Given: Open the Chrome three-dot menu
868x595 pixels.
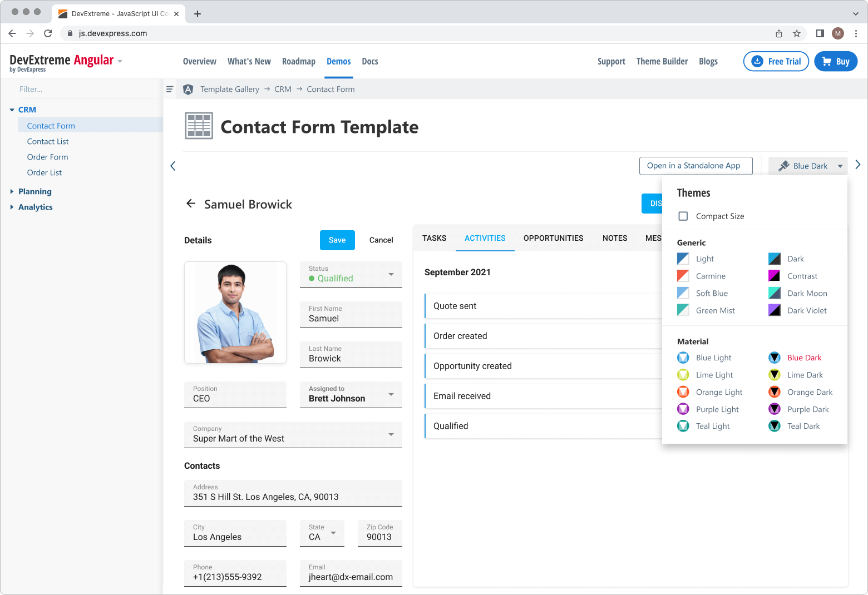Looking at the screenshot, I should pyautogui.click(x=856, y=33).
